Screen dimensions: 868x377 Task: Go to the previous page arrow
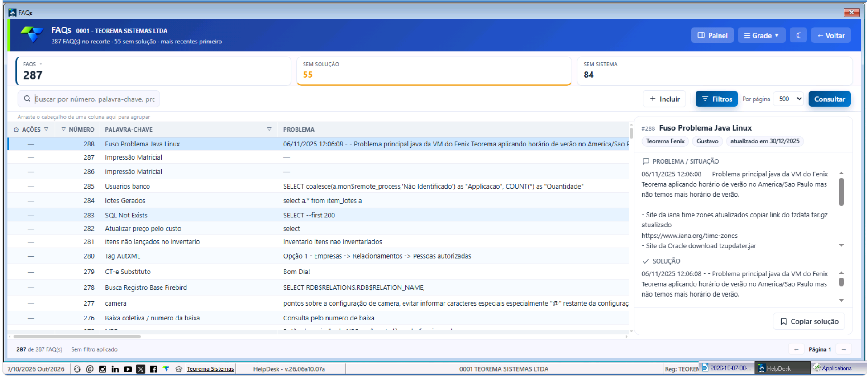(796, 349)
